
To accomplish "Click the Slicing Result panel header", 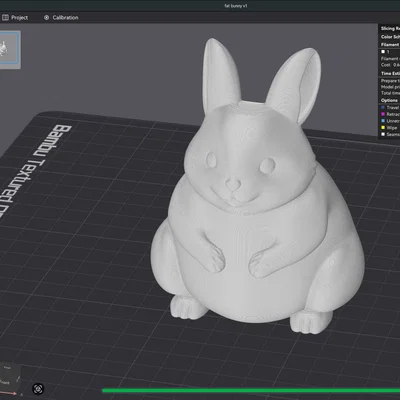I will [x=390, y=28].
